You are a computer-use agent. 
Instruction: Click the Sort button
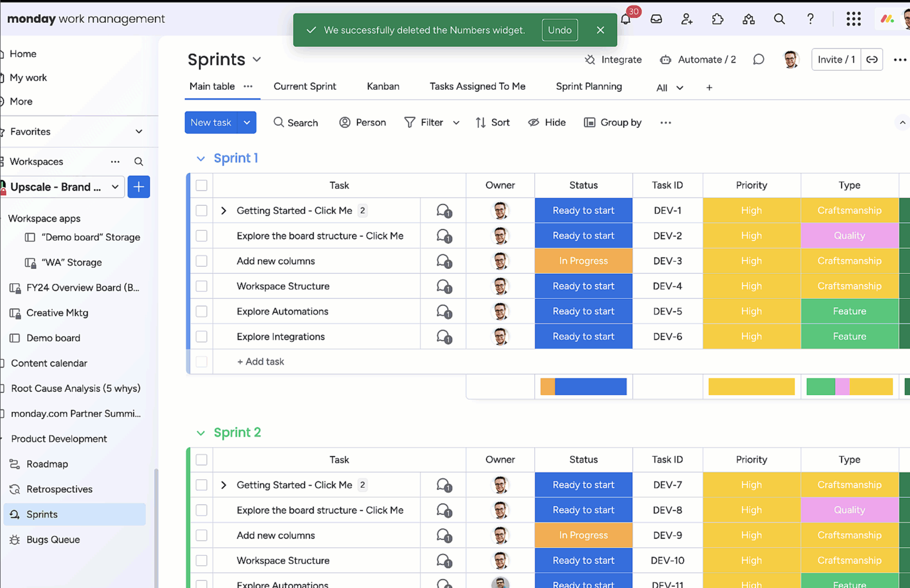(493, 123)
